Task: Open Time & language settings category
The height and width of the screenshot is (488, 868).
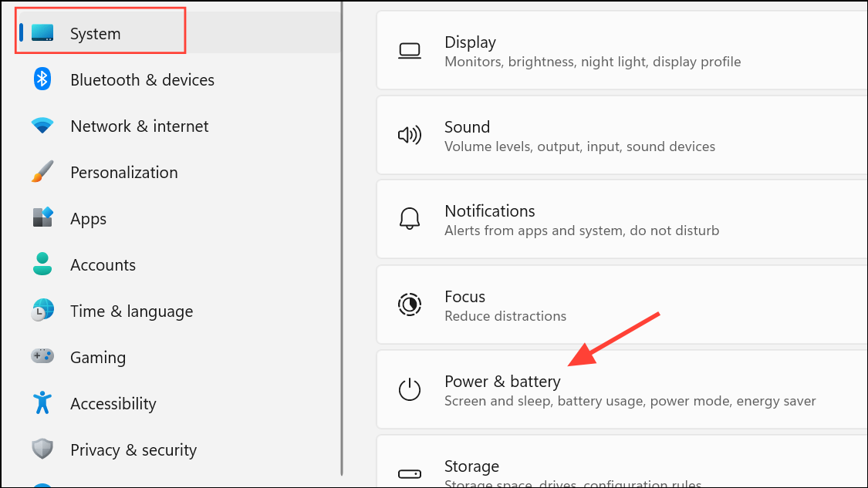Action: click(x=131, y=311)
